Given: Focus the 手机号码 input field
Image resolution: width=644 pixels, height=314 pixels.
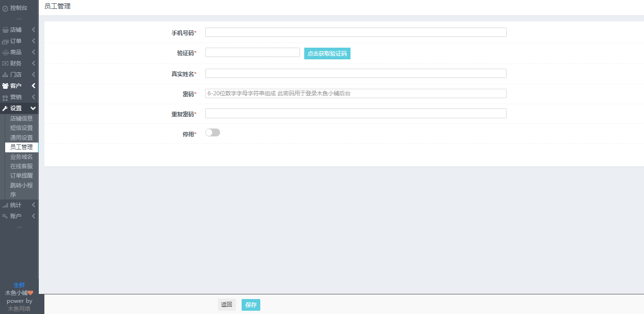Looking at the screenshot, I should (356, 32).
